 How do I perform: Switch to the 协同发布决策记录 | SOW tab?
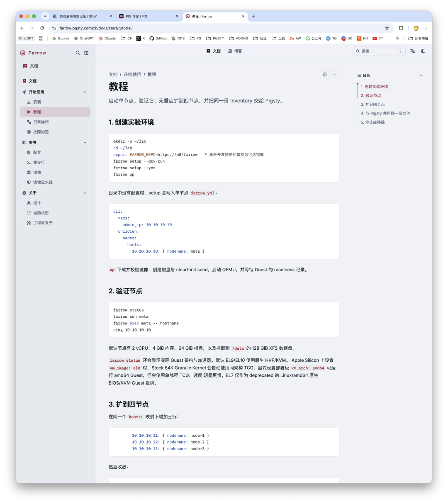82,16
